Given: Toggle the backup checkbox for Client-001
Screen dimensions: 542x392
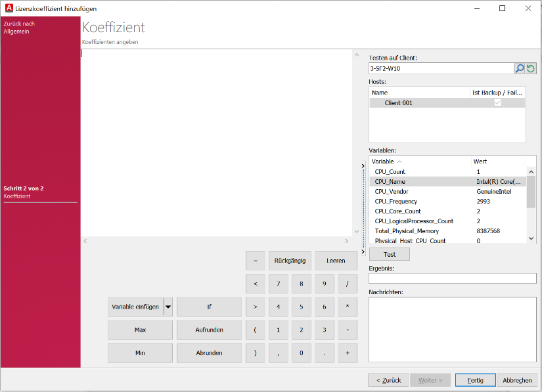Looking at the screenshot, I should 497,103.
